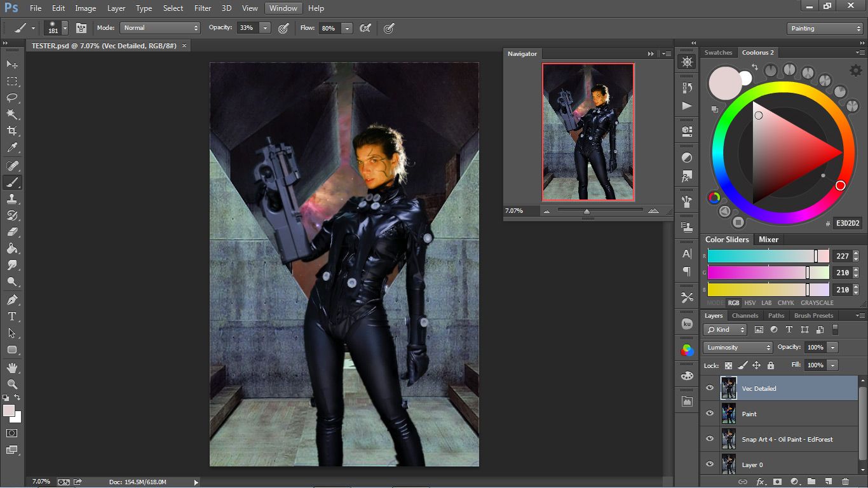868x488 pixels.
Task: Click the CMYK color mode button
Action: [x=785, y=303]
